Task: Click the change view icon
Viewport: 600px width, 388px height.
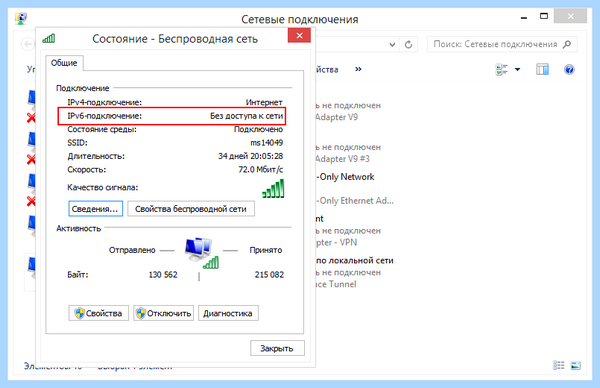Action: point(501,70)
